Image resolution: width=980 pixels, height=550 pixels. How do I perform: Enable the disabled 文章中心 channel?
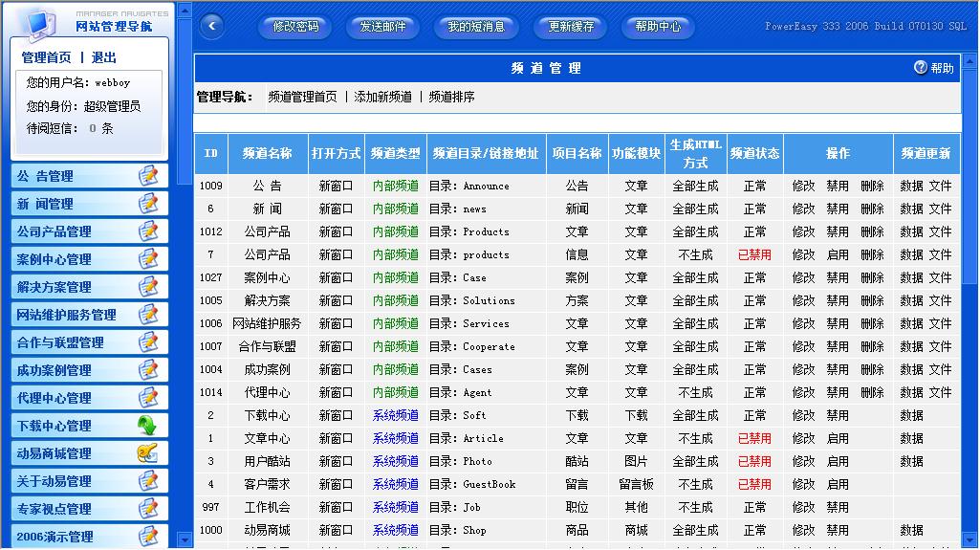click(x=838, y=439)
